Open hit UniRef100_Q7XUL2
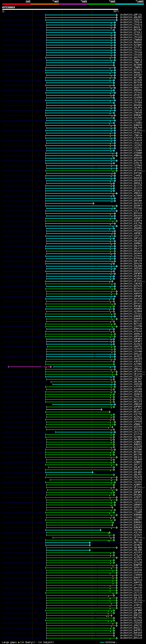The height and width of the screenshot is (644, 146). click(131, 32)
